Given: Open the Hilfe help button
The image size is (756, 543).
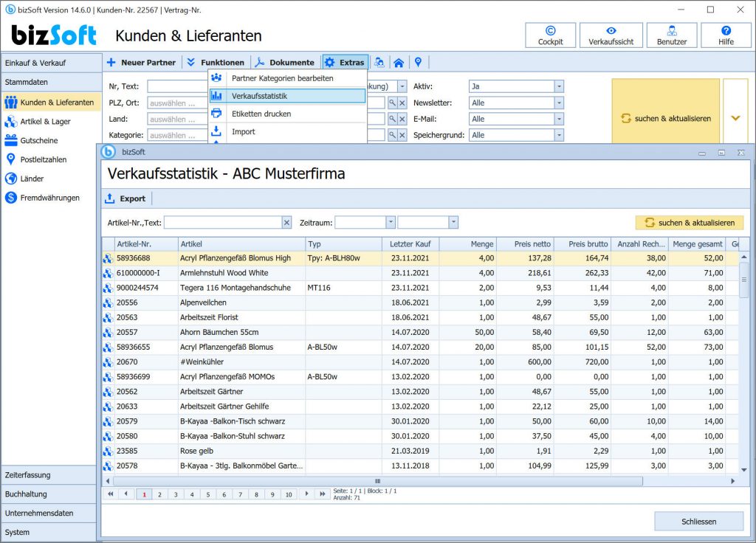Looking at the screenshot, I should [x=726, y=35].
